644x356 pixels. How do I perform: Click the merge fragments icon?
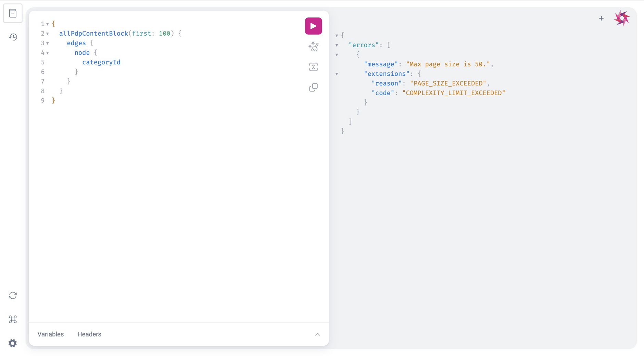click(x=313, y=67)
